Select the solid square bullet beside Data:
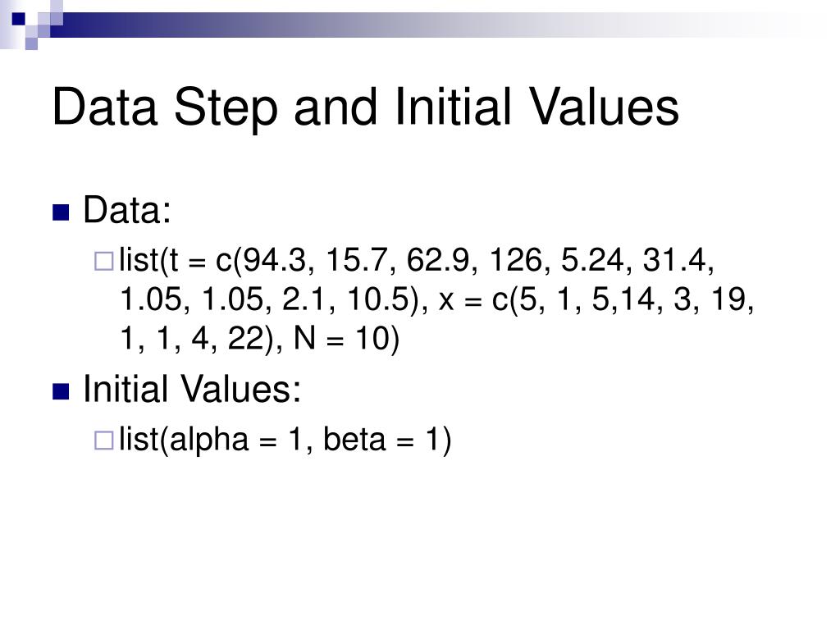 point(61,212)
